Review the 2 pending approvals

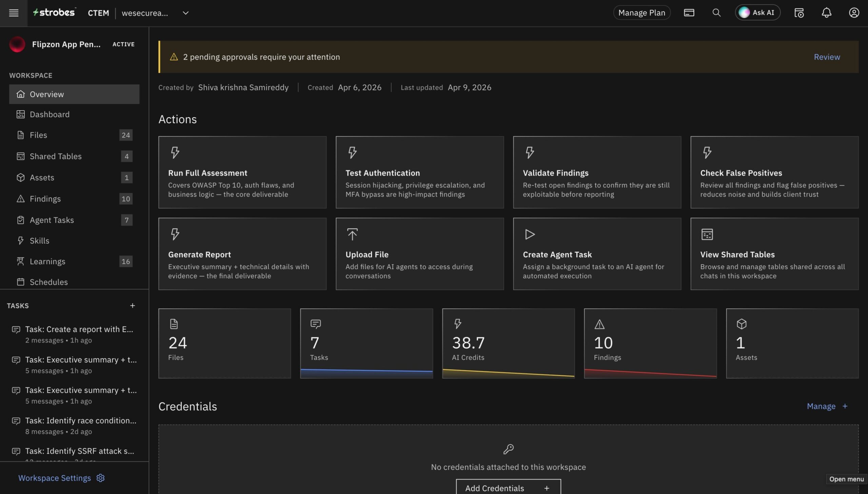827,57
